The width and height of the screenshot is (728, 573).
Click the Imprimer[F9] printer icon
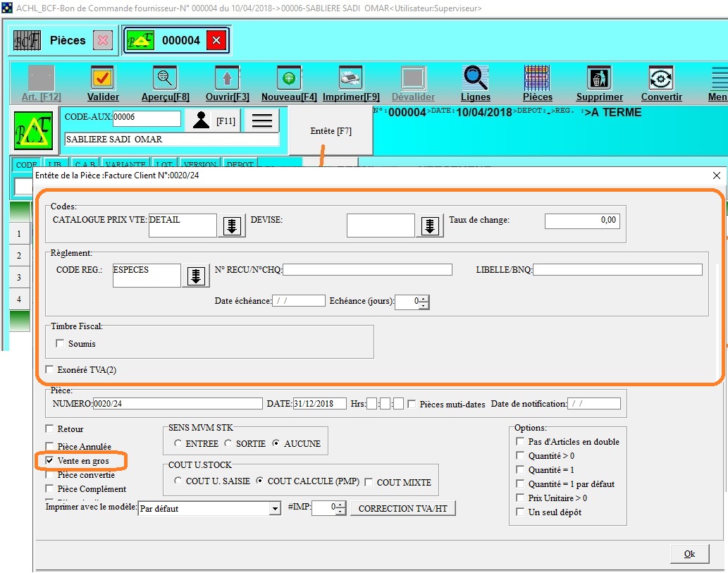[x=350, y=78]
